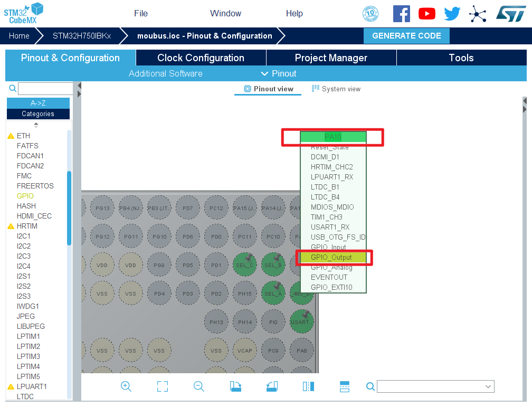Open ST's YouTube channel icon
Viewport: 532px width, 407px height.
tap(427, 14)
